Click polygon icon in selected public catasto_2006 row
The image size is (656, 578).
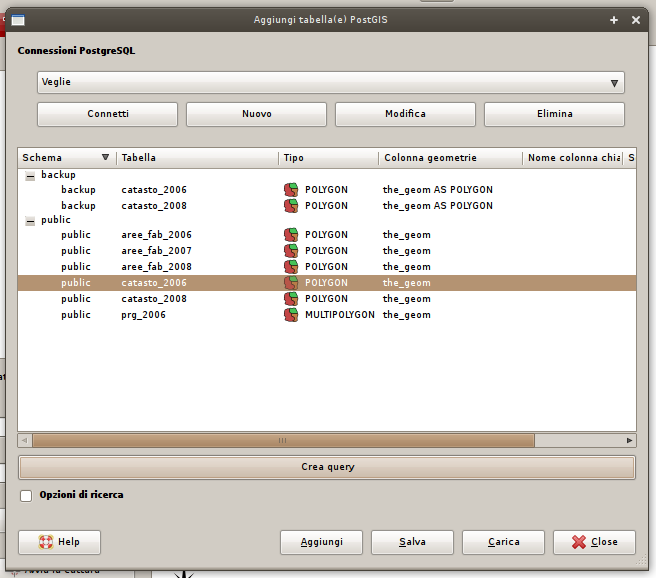click(x=291, y=283)
